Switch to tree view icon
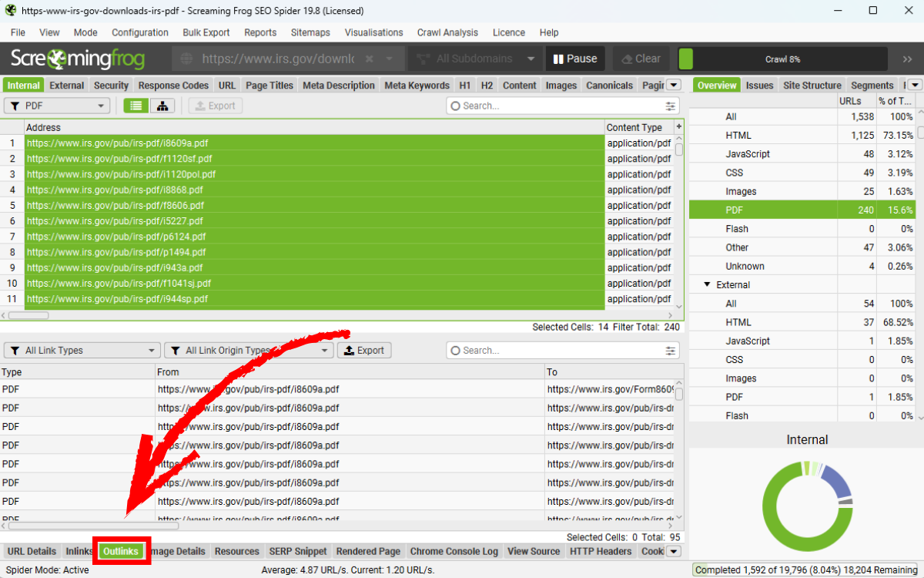Viewport: 924px width, 578px height. pos(162,106)
